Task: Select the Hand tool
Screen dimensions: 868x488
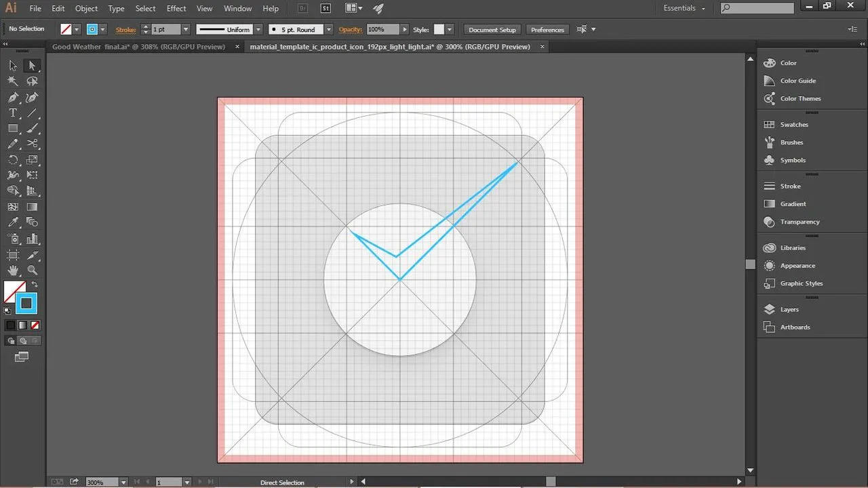Action: (x=13, y=270)
